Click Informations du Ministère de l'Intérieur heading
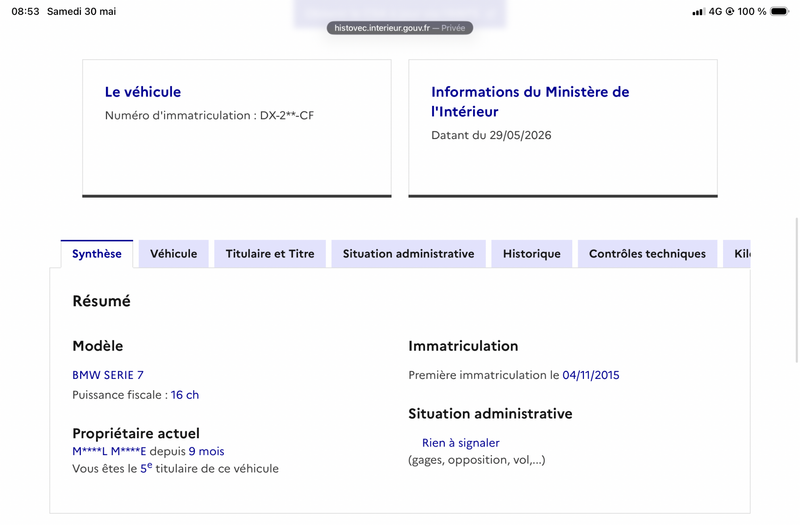This screenshot has height=525, width=800. [530, 102]
